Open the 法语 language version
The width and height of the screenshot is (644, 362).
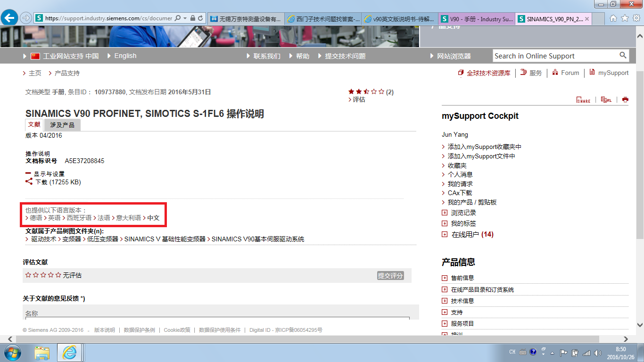point(104,218)
